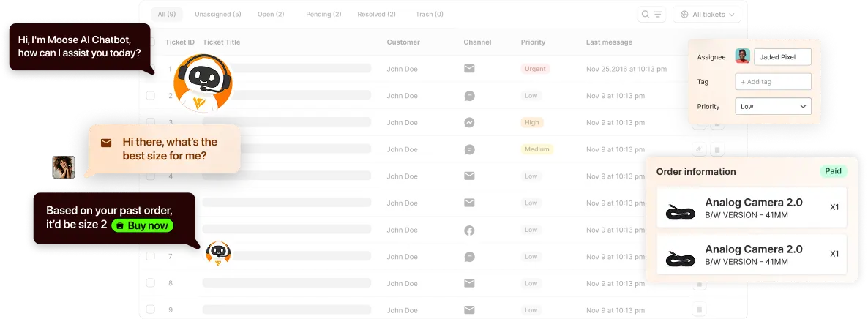Click the large Moose chatbot avatar

198,81
